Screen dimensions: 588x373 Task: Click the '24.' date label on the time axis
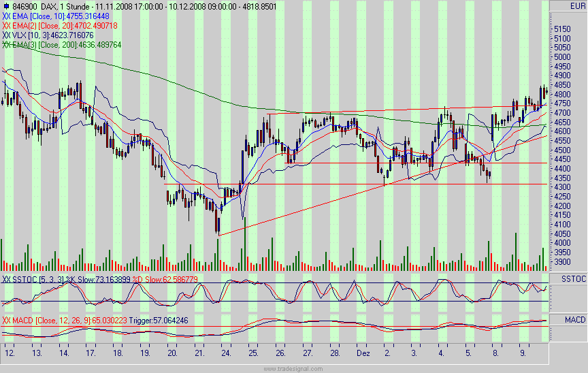coord(227,353)
